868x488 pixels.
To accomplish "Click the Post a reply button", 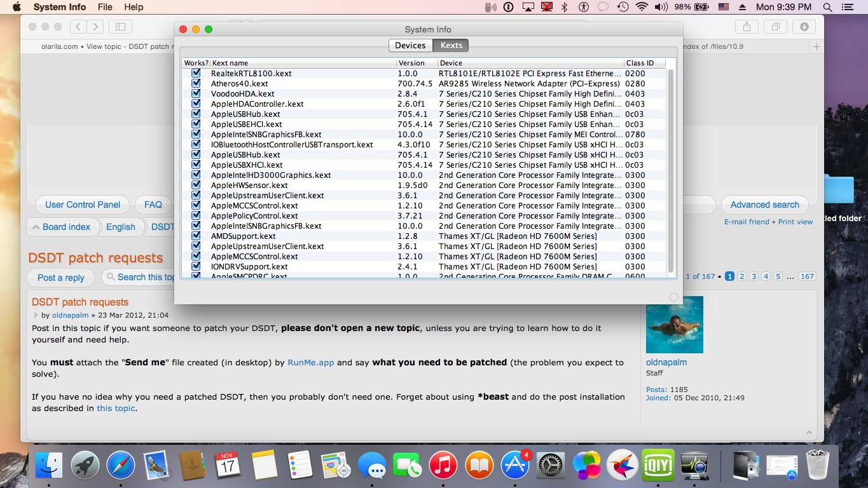I will coord(60,278).
